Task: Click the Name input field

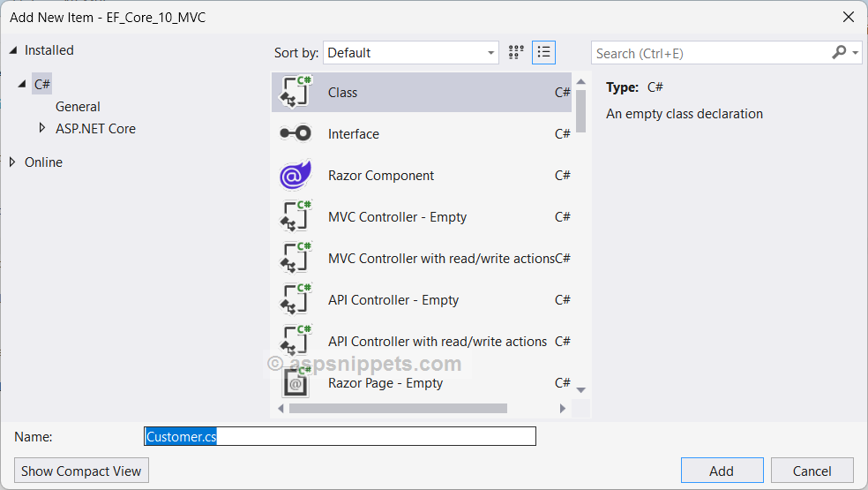Action: (340, 436)
